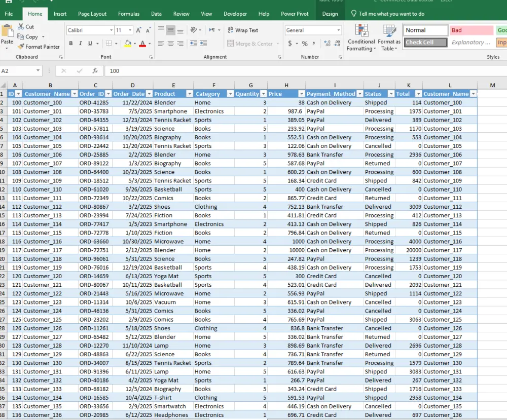Click the Top Align icon
Image resolution: width=507 pixels, height=420 pixels.
point(161,30)
